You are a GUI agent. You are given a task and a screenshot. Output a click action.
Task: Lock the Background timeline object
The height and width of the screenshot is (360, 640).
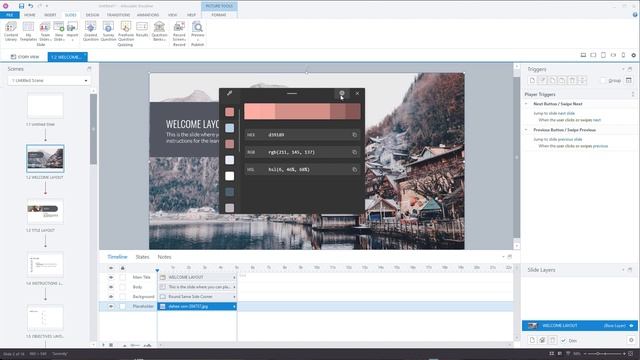122,297
